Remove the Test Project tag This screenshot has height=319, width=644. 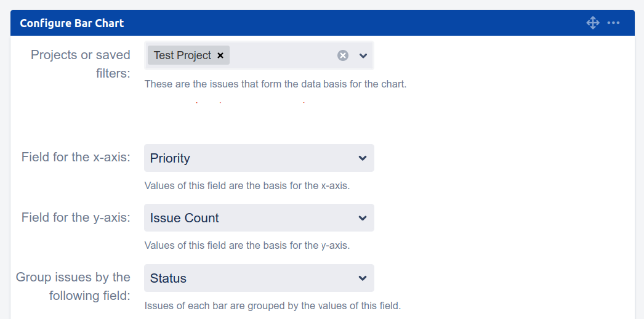click(220, 55)
